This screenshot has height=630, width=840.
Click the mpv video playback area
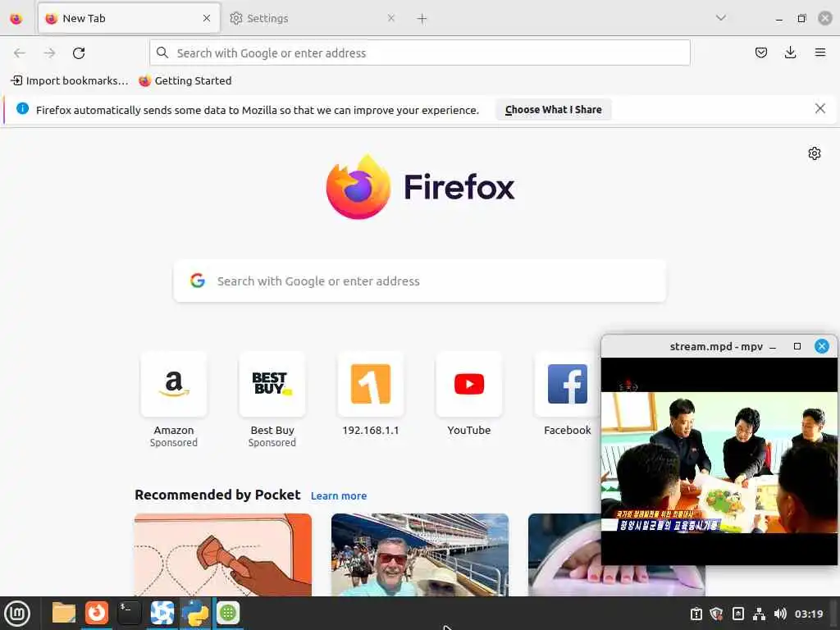[719, 461]
